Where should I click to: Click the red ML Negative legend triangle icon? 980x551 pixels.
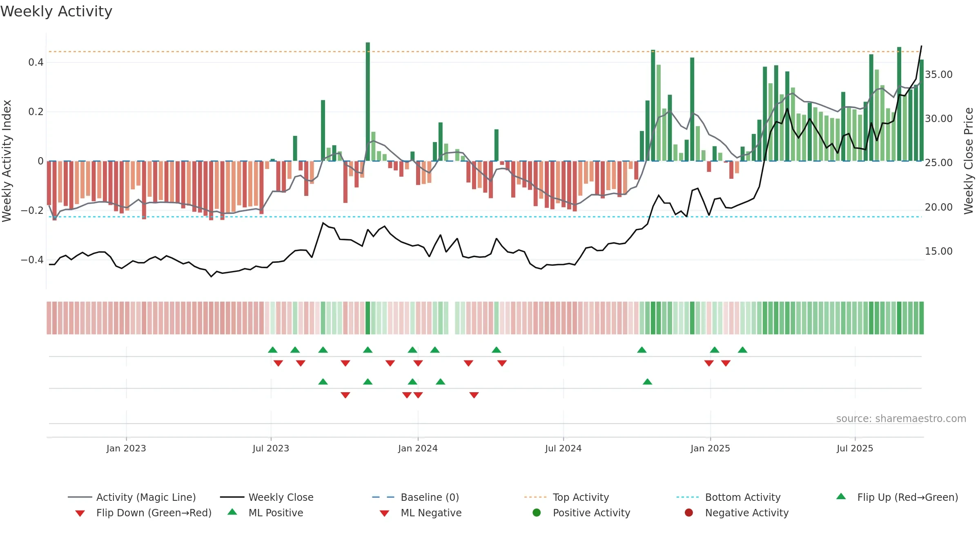coord(384,513)
